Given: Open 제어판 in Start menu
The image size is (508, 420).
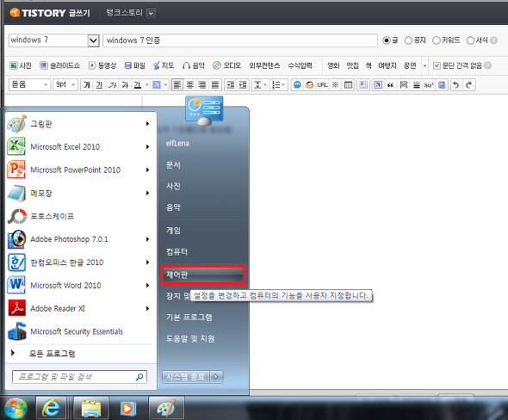Looking at the screenshot, I should [x=203, y=275].
